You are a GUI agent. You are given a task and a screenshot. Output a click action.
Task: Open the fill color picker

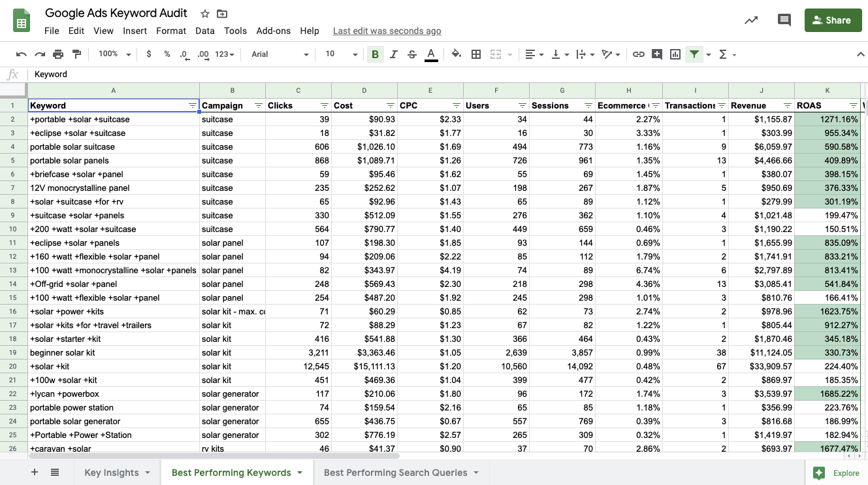click(457, 54)
